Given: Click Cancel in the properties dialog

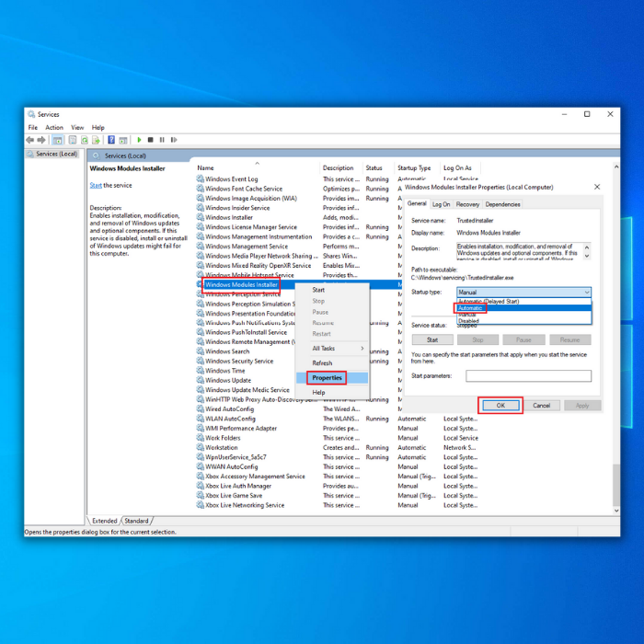Looking at the screenshot, I should (x=541, y=406).
